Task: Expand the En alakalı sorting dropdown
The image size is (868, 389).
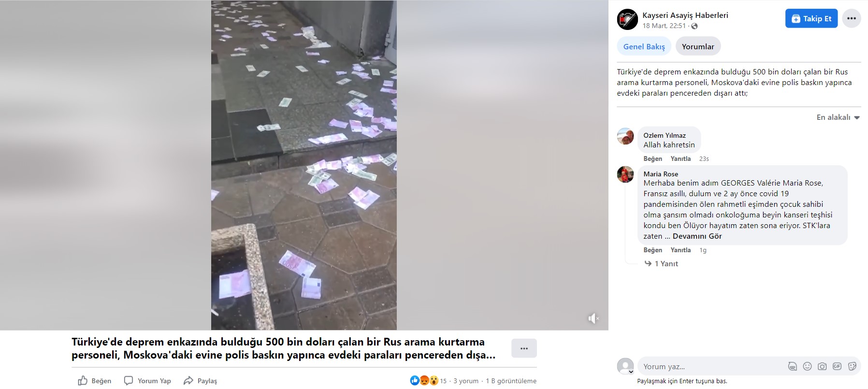Action: coord(838,117)
